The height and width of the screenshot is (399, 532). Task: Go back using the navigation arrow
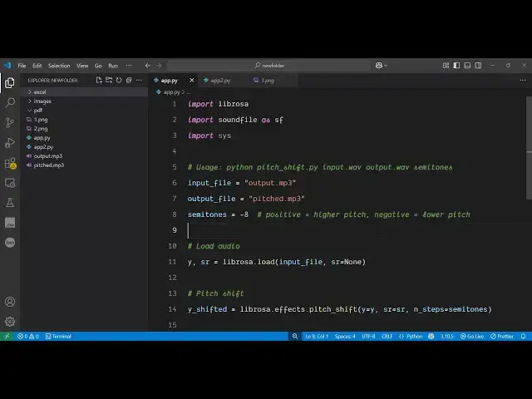pyautogui.click(x=148, y=66)
